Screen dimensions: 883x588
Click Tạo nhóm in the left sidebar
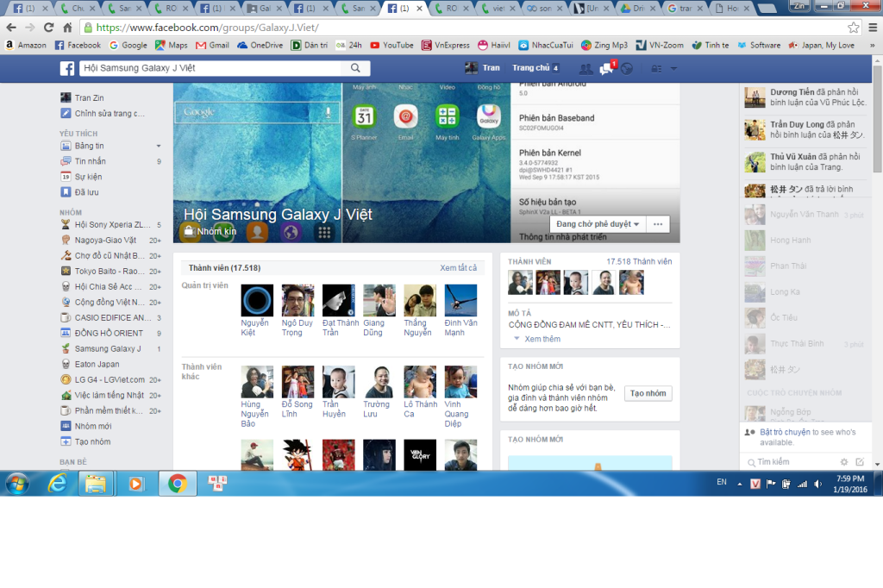(85, 441)
